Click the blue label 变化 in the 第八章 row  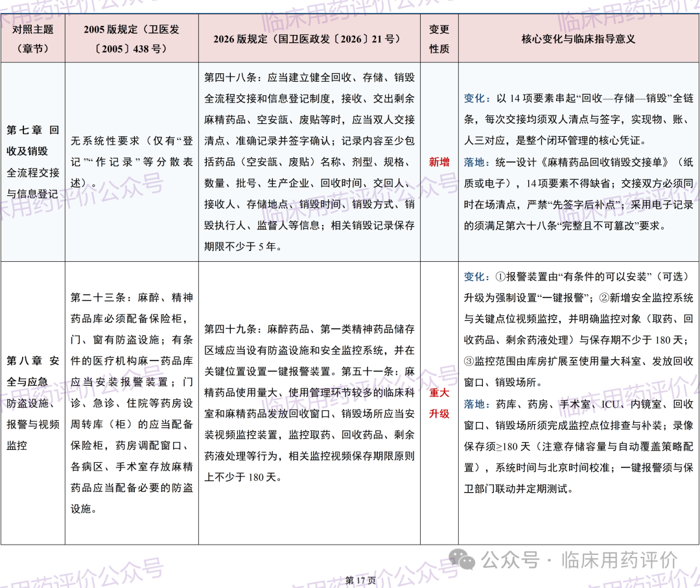pyautogui.click(x=474, y=276)
